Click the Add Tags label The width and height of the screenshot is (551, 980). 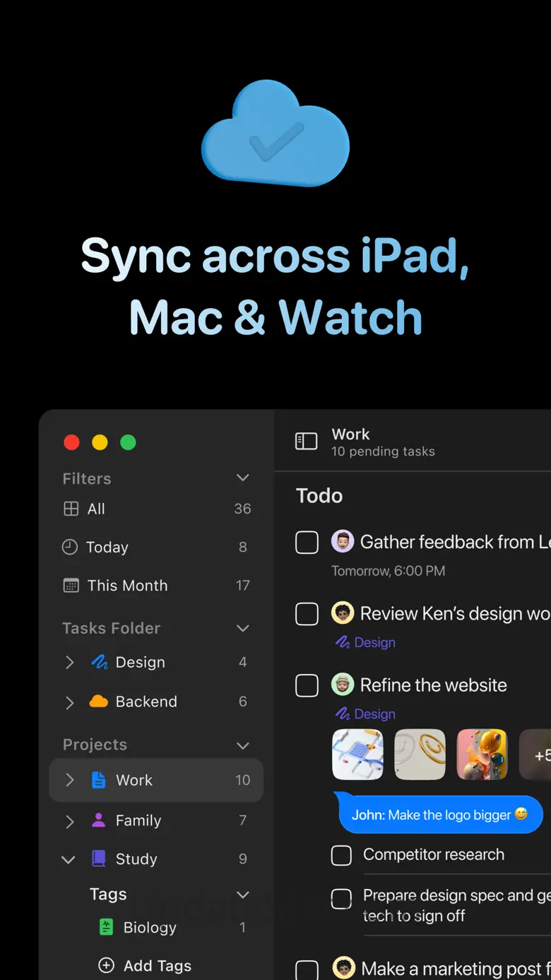tap(158, 965)
